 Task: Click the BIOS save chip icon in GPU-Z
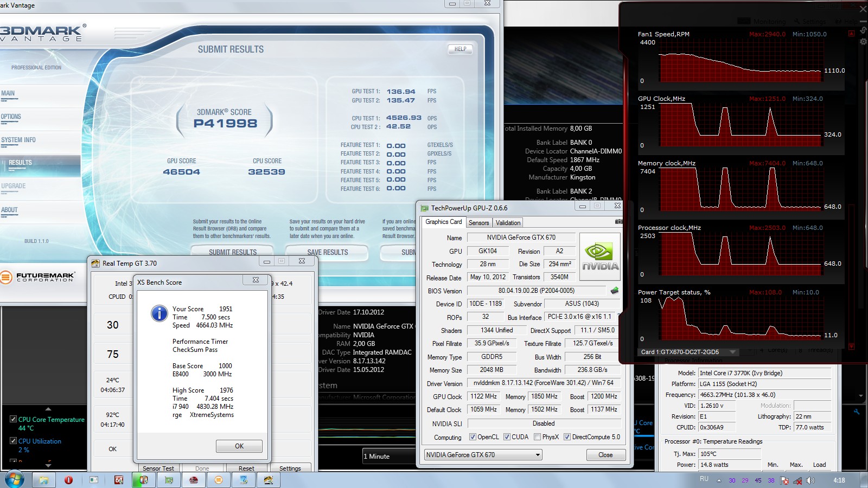pyautogui.click(x=615, y=291)
